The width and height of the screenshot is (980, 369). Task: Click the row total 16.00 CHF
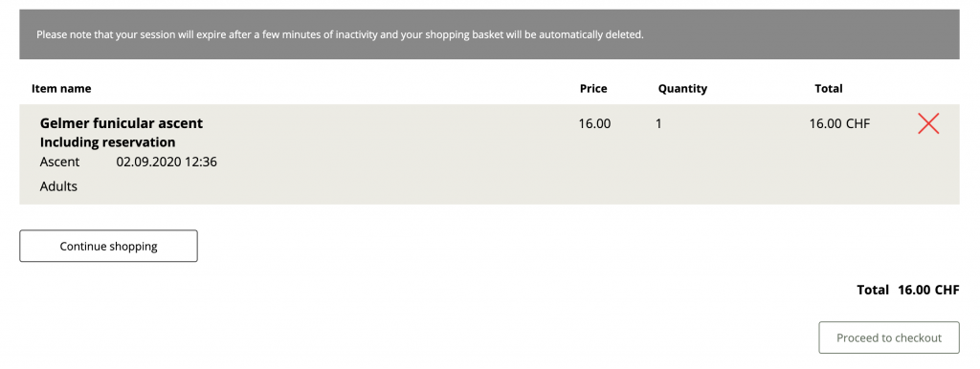point(839,123)
